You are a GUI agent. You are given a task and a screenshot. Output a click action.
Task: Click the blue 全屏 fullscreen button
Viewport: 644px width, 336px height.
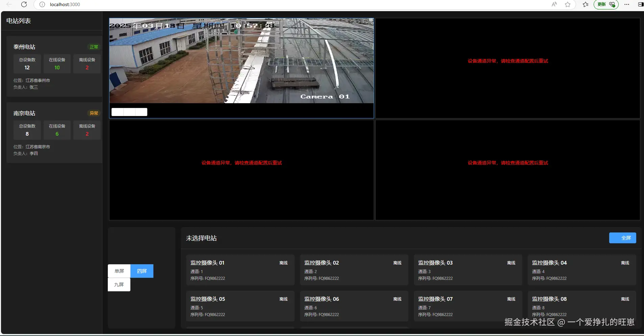(x=623, y=238)
